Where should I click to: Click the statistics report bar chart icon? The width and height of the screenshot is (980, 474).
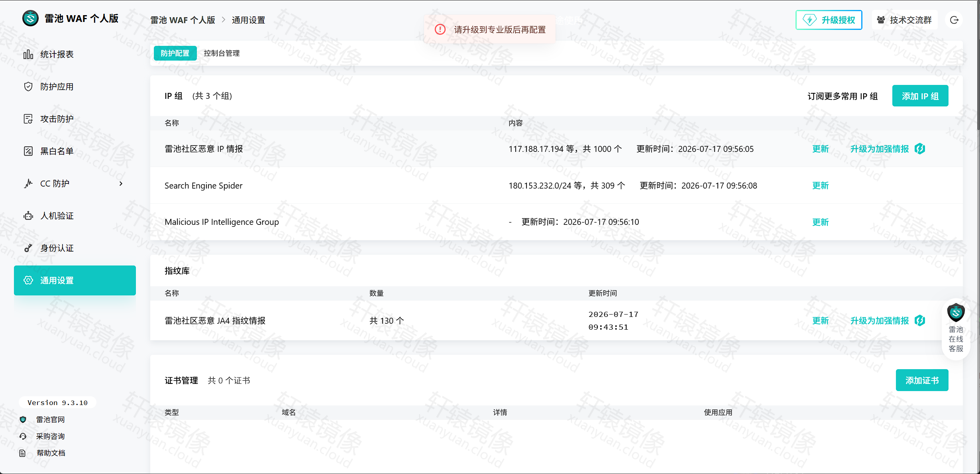[x=28, y=54]
